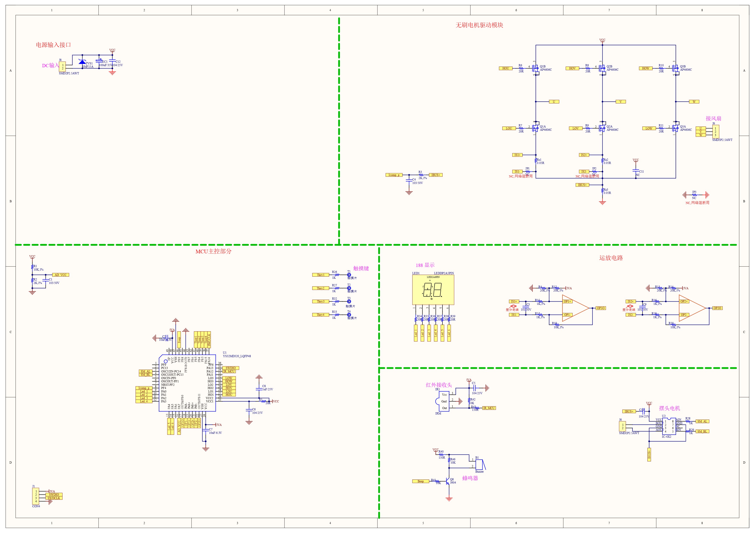Image resolution: width=756 pixels, height=534 pixels.
Task: Click the IR1 infrared receiver symbol
Action: coord(442,401)
